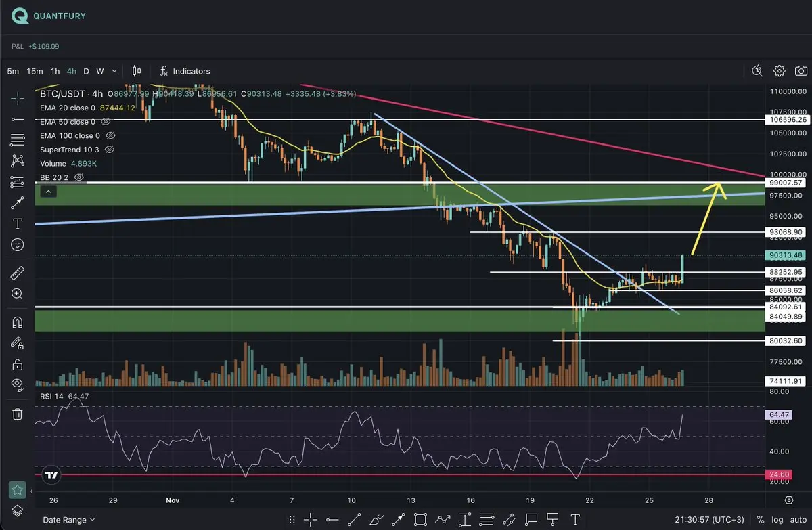Switch to 5m timeframe

tap(13, 71)
